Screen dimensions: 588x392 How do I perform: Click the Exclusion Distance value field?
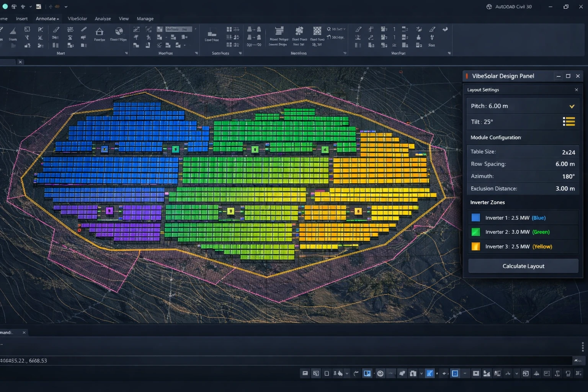565,189
